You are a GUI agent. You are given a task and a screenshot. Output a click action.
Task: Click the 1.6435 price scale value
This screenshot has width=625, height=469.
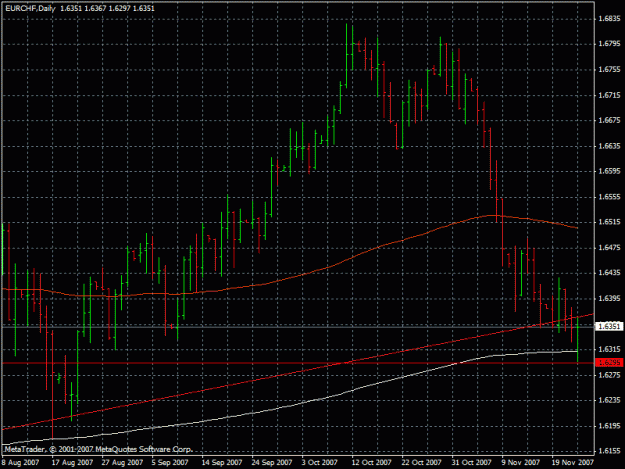pyautogui.click(x=610, y=273)
